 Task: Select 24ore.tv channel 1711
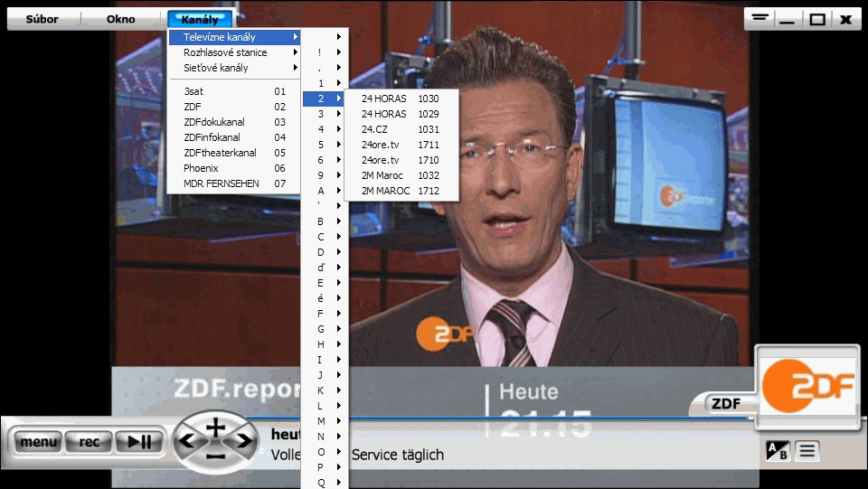click(x=401, y=145)
